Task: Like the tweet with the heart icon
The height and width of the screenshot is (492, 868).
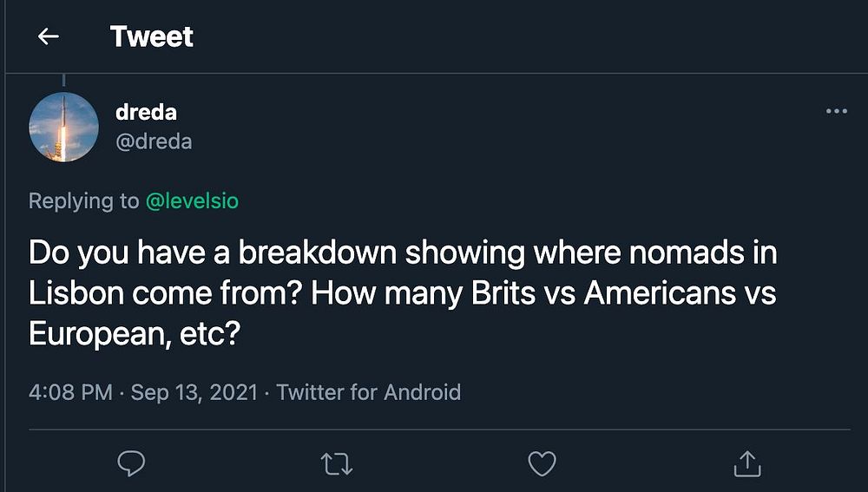Action: coord(542,464)
